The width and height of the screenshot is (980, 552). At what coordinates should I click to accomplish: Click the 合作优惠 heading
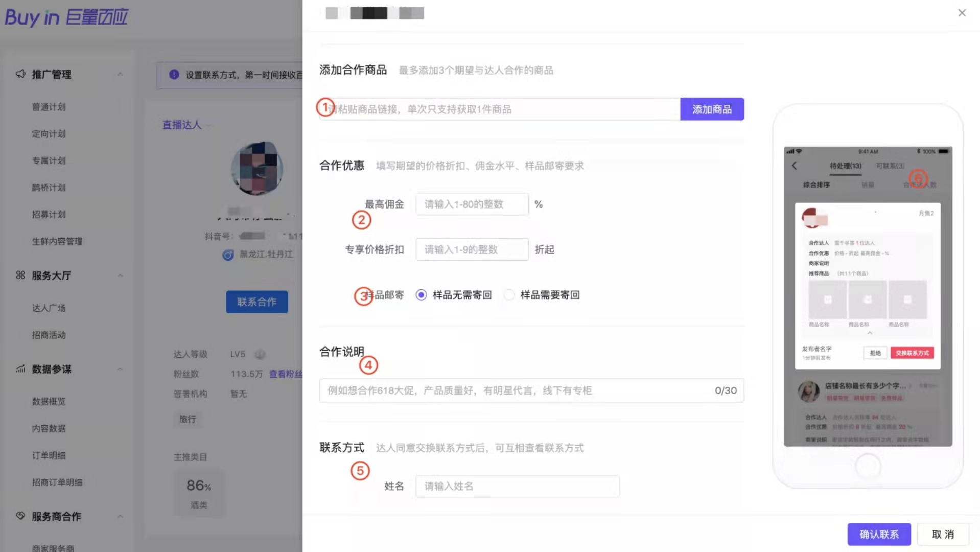coord(342,166)
